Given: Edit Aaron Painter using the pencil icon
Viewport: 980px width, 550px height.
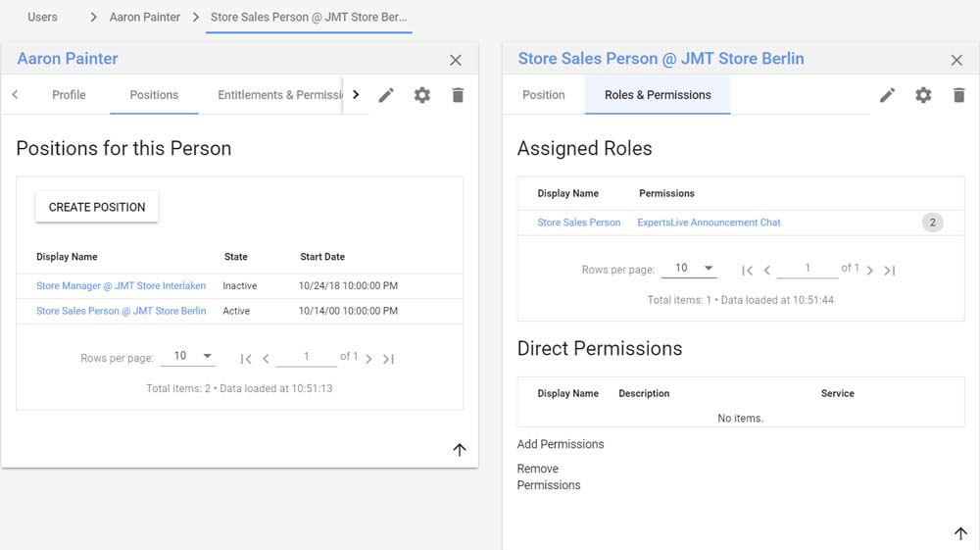Looking at the screenshot, I should tap(386, 95).
